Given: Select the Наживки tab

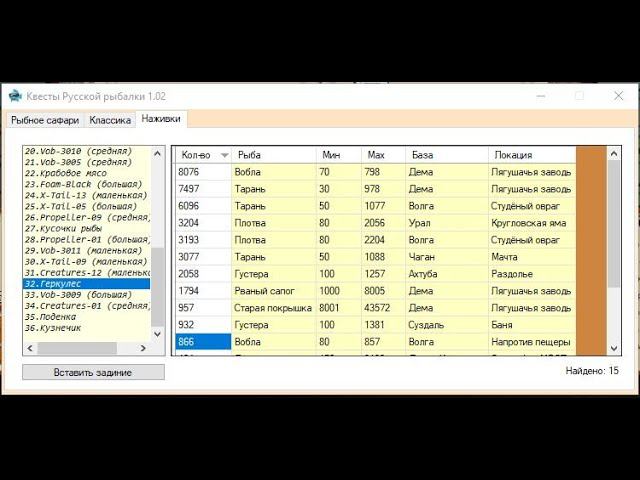Looking at the screenshot, I should [161, 119].
